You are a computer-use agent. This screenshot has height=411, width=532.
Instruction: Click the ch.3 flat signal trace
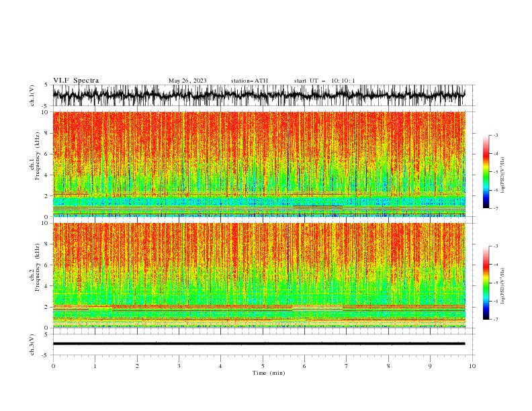259,344
